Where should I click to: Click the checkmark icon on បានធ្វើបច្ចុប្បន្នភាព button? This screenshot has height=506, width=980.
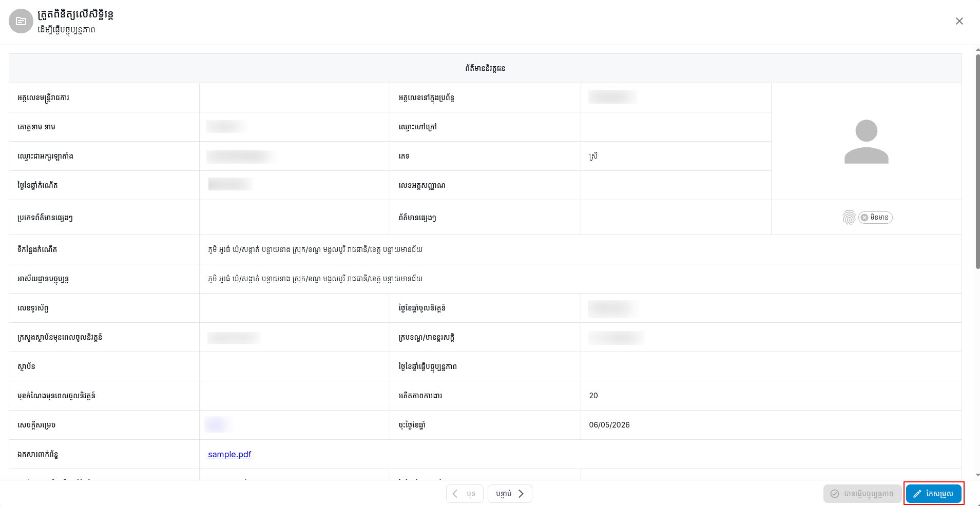835,494
